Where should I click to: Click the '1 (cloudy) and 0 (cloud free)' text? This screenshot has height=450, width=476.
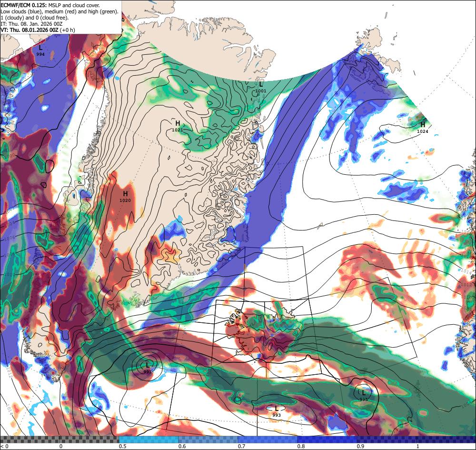tap(35, 18)
